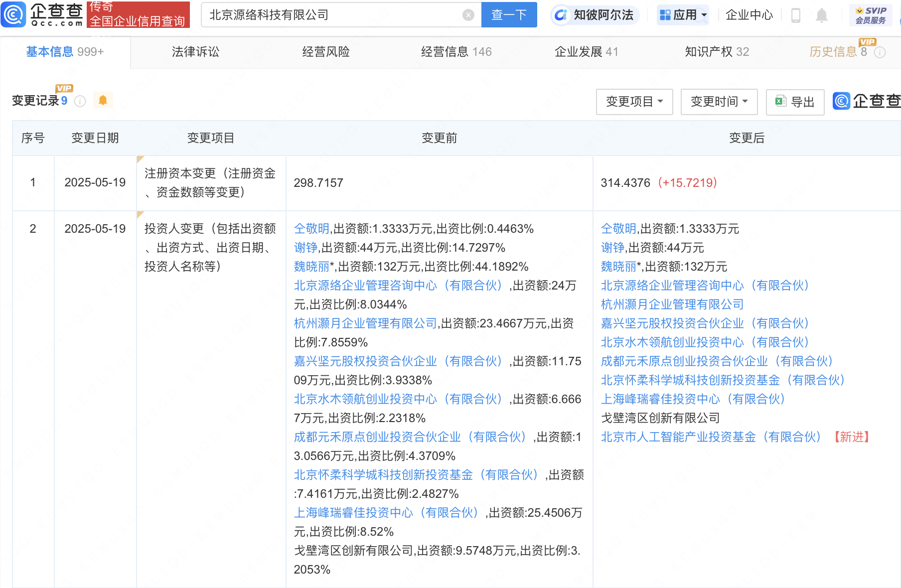Viewport: 901px width, 588px height.
Task: Open SVIP member service badge
Action: coord(871,15)
